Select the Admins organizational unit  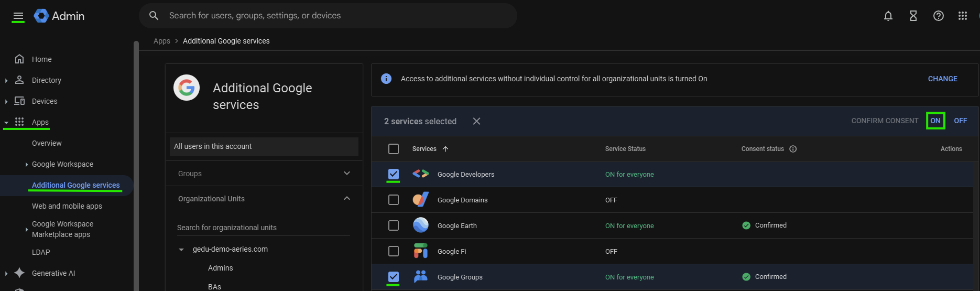220,268
